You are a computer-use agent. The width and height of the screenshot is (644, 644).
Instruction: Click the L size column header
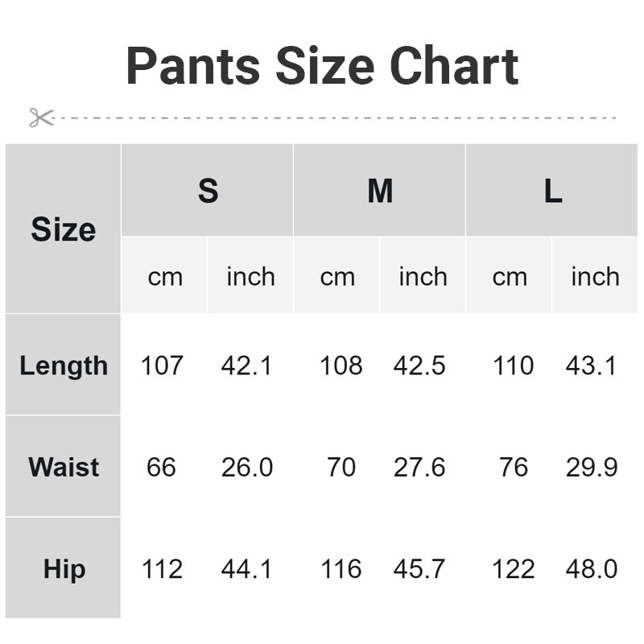(552, 192)
